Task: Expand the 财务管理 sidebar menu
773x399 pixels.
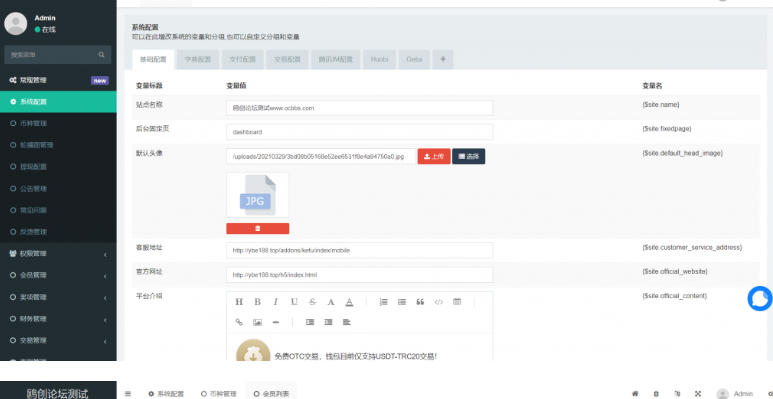Action: click(58, 319)
